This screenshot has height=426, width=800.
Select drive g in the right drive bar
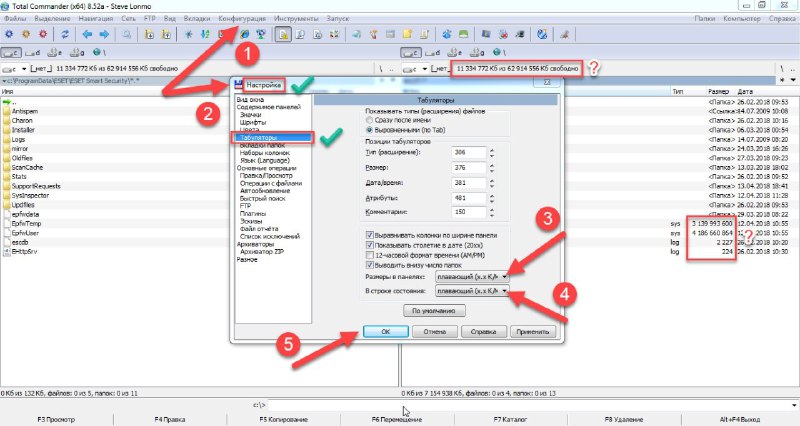477,53
